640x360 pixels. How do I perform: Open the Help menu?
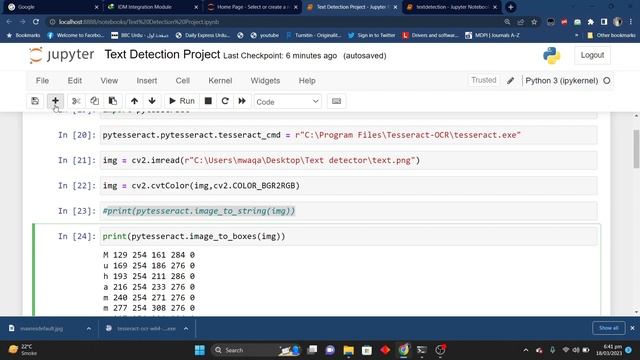pyautogui.click(x=307, y=81)
